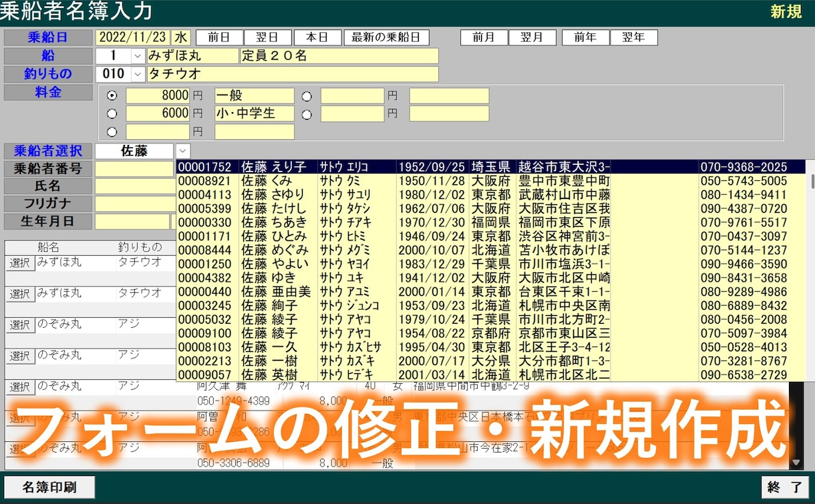Select 佐藤 やよい from the list
This screenshot has width=815, height=504.
coord(491,264)
